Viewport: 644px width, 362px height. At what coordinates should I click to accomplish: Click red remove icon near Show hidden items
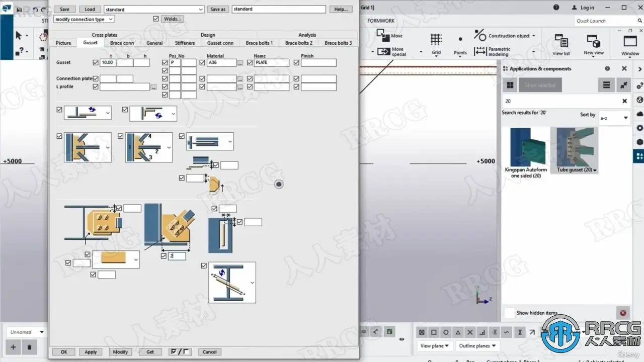tap(623, 313)
